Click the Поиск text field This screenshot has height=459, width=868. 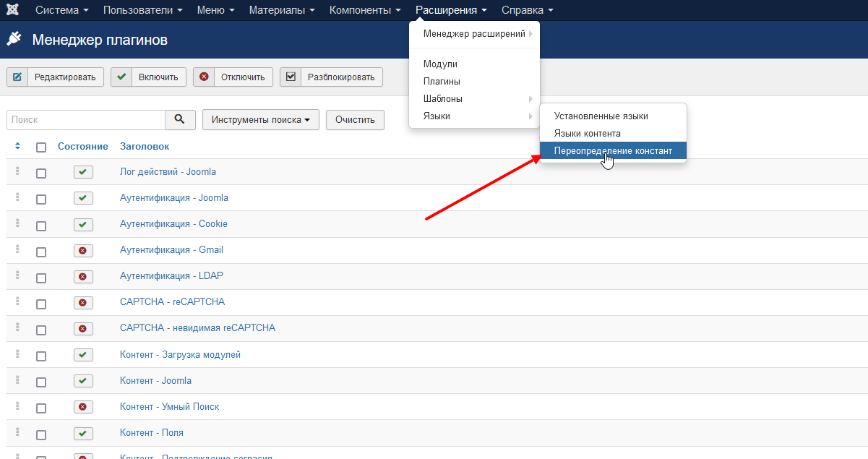click(x=85, y=120)
